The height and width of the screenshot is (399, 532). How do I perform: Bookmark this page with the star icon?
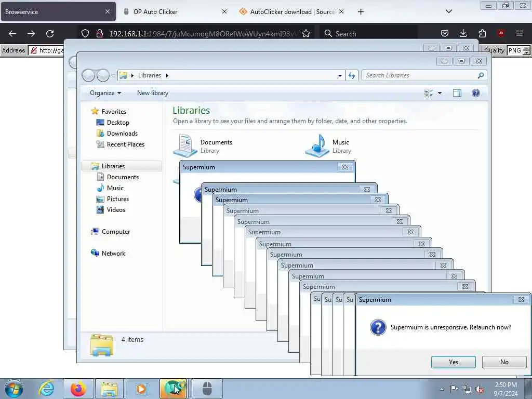[x=306, y=33]
